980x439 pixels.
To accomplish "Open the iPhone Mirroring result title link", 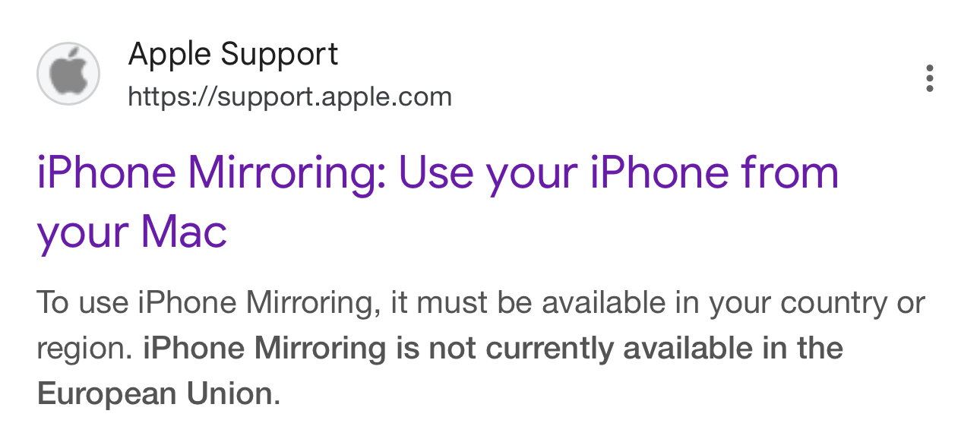I will click(x=437, y=173).
